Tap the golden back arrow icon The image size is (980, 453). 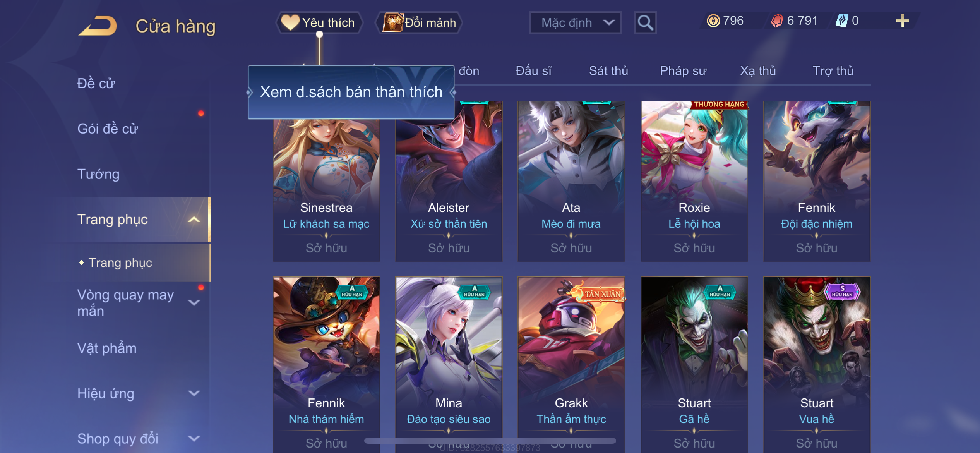click(x=98, y=26)
